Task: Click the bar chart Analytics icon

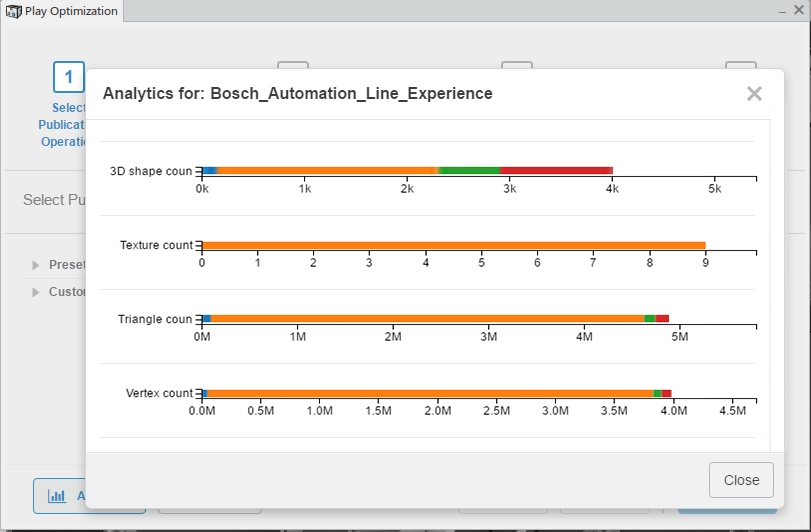Action: pyautogui.click(x=57, y=495)
